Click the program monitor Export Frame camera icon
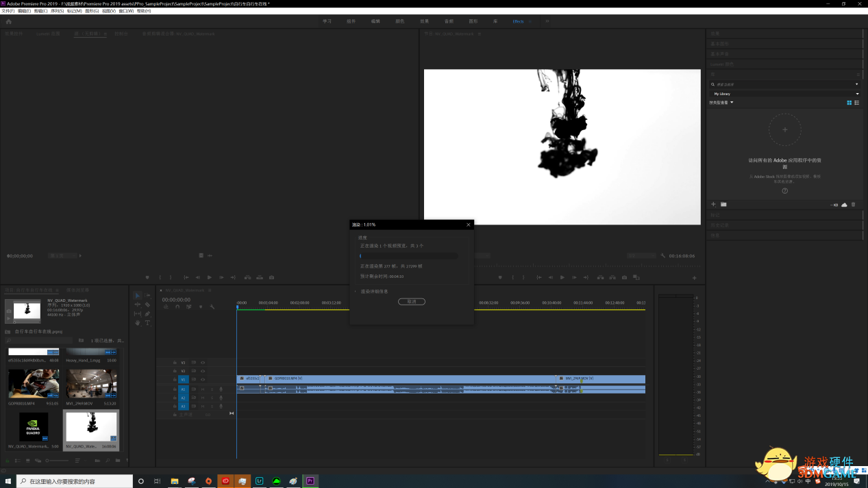 tap(624, 277)
